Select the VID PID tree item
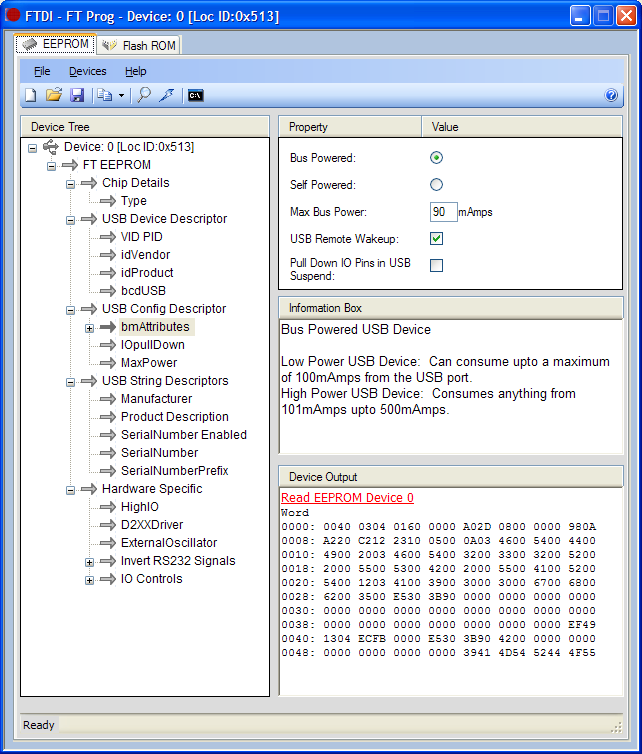Viewport: 642px width, 754px height. pos(142,237)
